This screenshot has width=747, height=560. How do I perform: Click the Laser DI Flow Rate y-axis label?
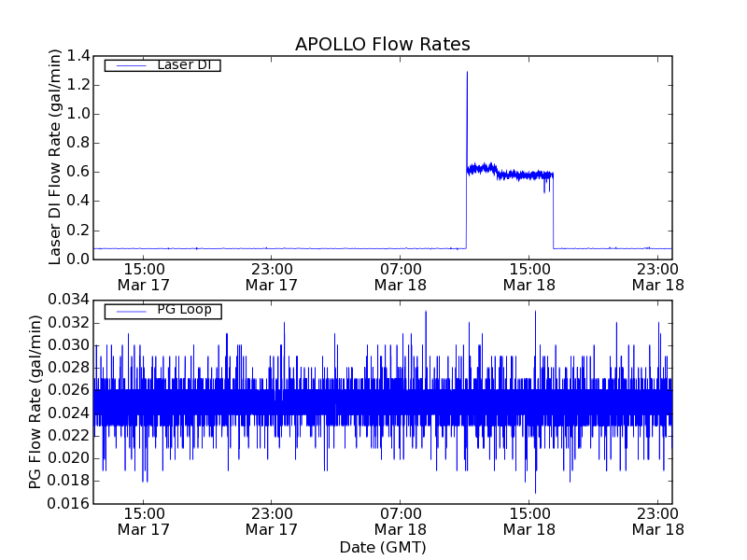tap(55, 158)
